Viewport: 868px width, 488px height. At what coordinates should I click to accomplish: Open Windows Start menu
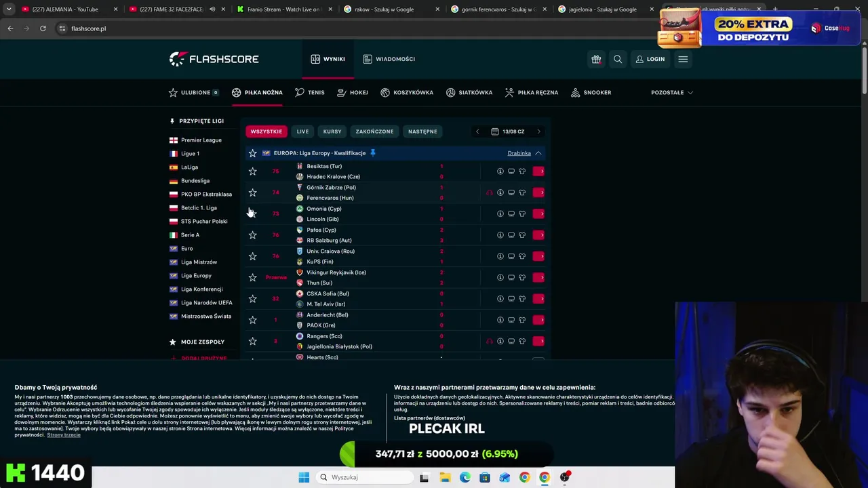(304, 477)
